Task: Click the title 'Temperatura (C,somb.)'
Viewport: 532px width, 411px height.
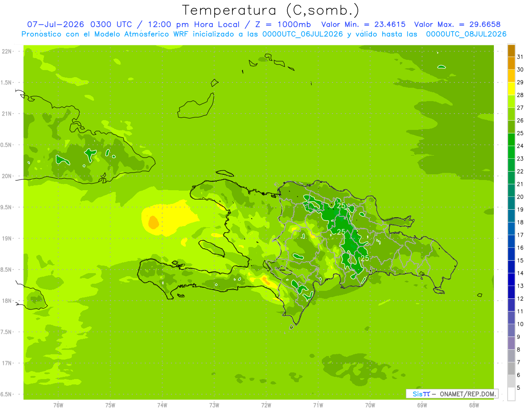Action: click(270, 10)
